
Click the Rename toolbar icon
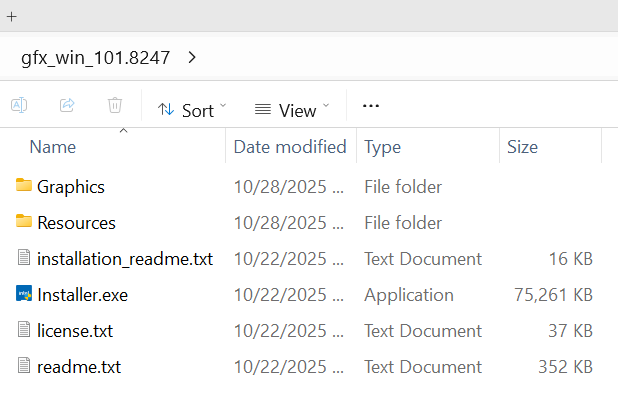[19, 105]
